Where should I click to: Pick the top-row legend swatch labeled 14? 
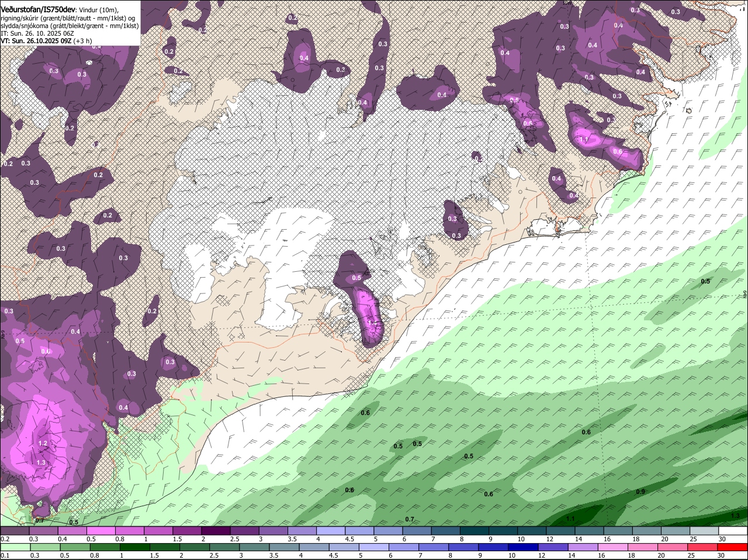point(590,531)
